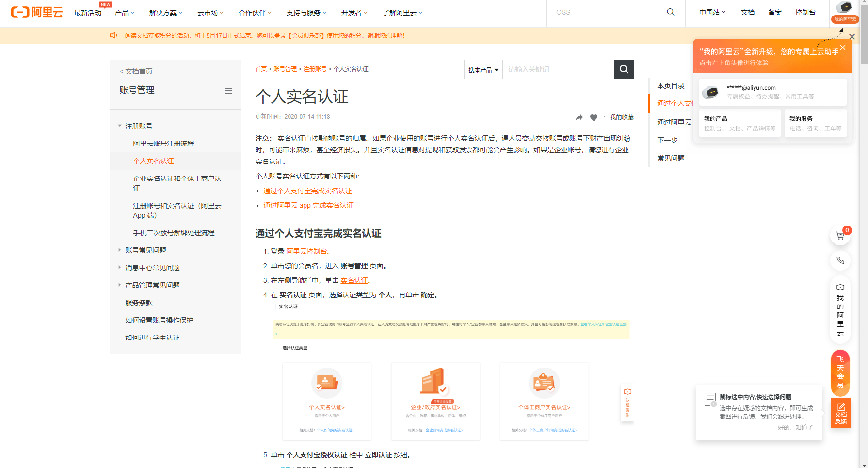868x468 pixels.
Task: Select 如何设置账号操作保护 in sidebar
Action: (159, 320)
